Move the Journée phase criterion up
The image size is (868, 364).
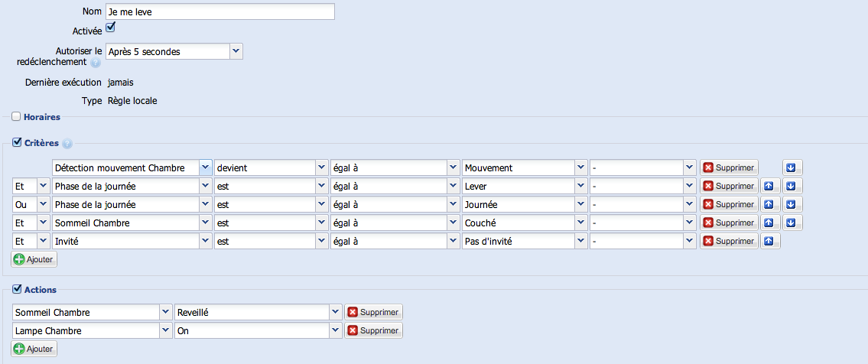[x=770, y=205]
